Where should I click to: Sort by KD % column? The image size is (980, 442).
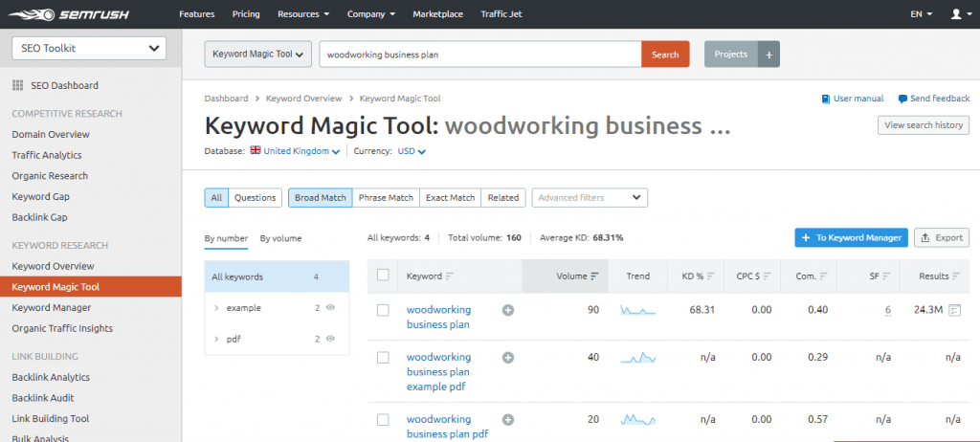pyautogui.click(x=711, y=276)
